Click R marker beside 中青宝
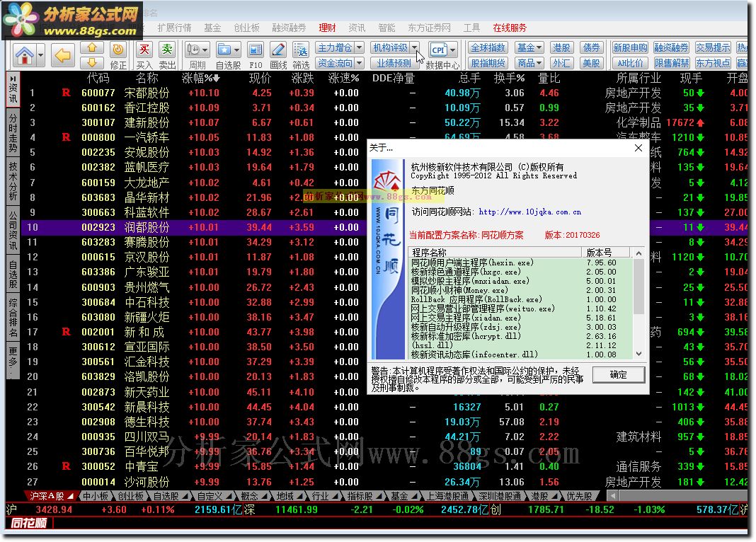 pyautogui.click(x=66, y=466)
